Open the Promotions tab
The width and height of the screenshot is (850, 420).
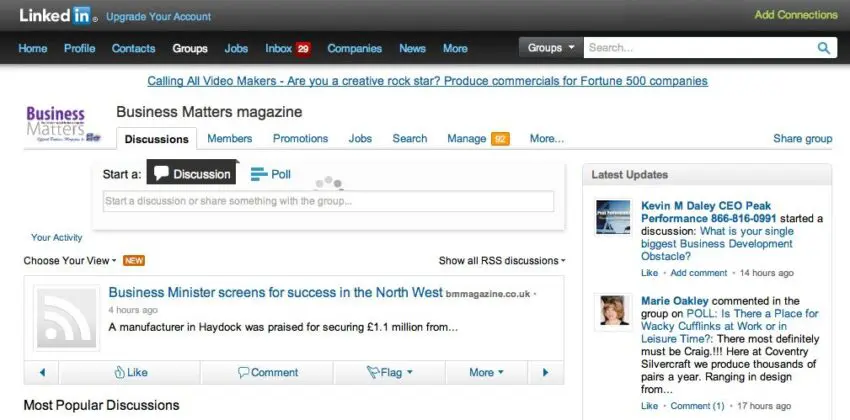(300, 139)
